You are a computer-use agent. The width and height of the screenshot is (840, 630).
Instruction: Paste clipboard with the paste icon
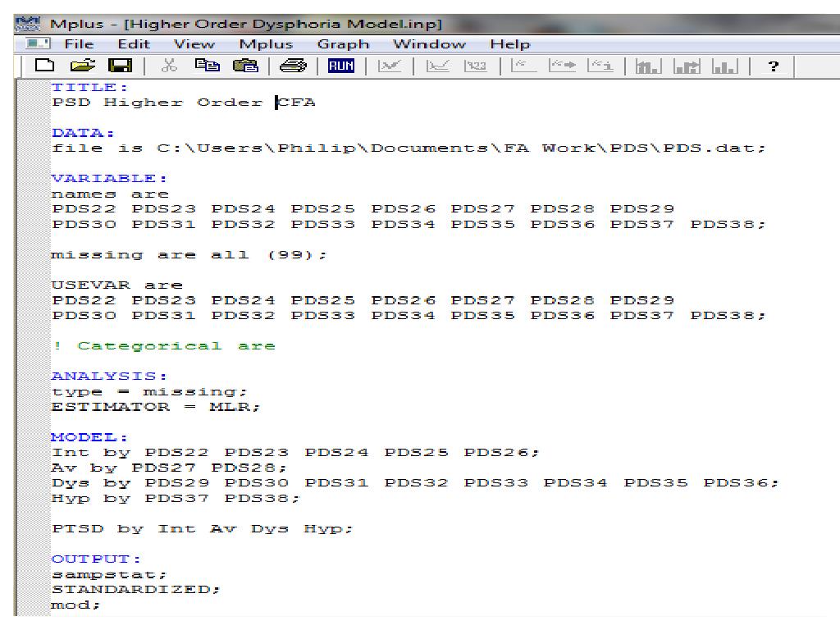(245, 66)
